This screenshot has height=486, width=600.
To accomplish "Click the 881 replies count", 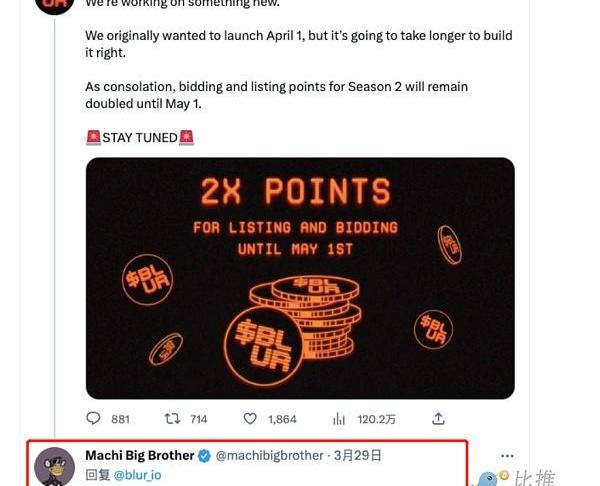I will click(120, 419).
